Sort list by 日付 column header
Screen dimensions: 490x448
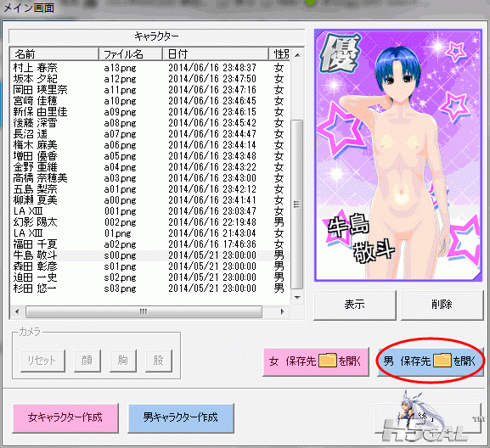tap(216, 54)
